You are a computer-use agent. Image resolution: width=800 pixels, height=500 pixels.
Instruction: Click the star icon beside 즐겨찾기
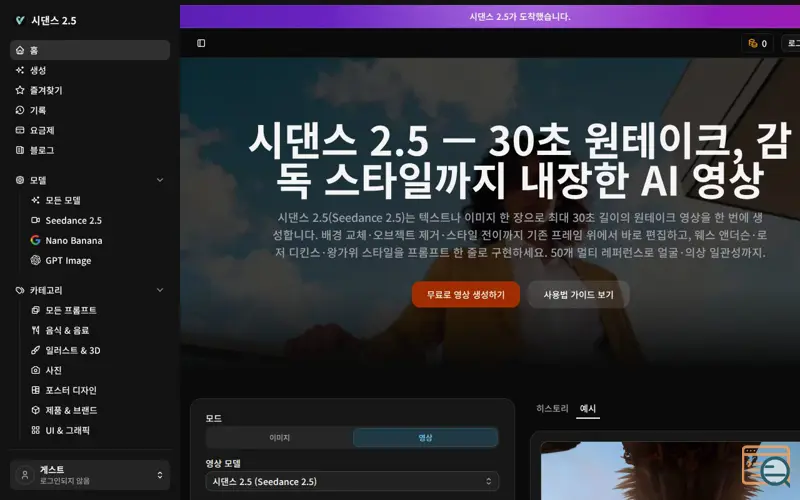click(x=20, y=90)
